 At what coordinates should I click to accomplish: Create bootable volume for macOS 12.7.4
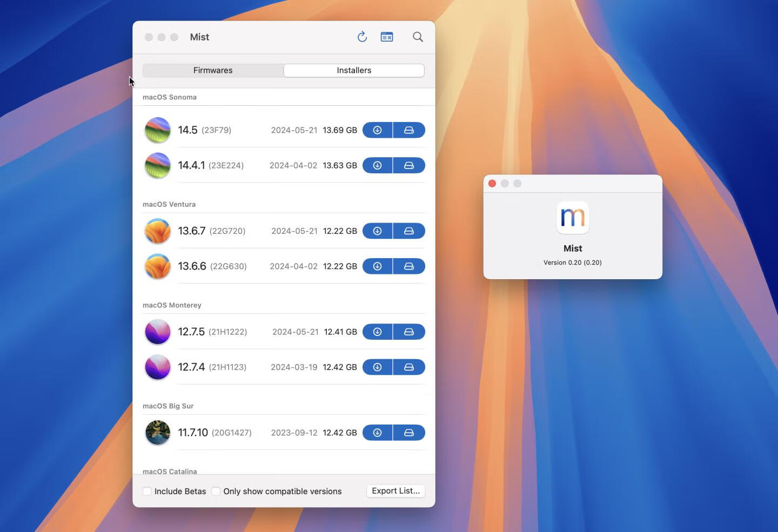click(x=409, y=367)
